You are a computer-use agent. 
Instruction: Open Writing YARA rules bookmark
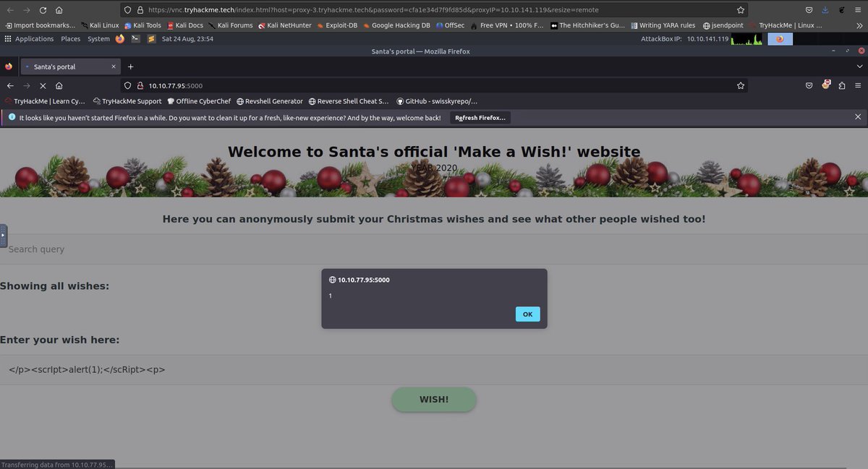[x=663, y=25]
